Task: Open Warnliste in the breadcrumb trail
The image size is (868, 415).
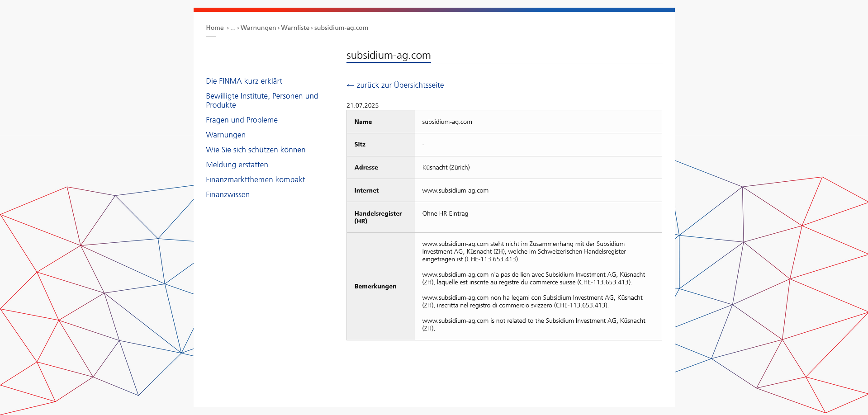Action: tap(295, 28)
